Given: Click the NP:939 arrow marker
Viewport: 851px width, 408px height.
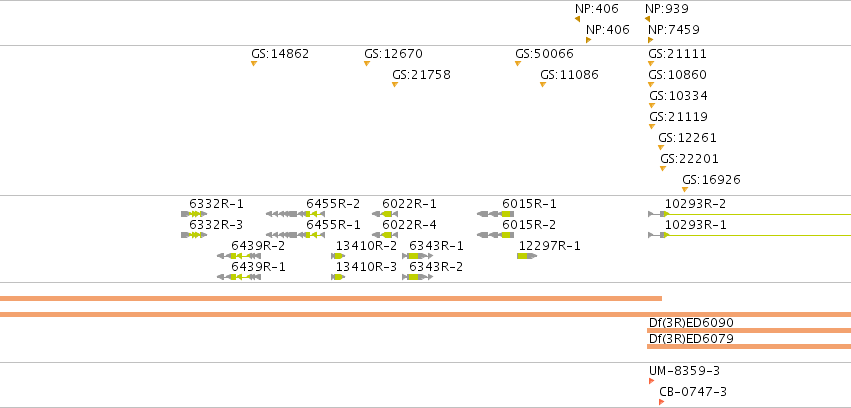Looking at the screenshot, I should point(647,19).
